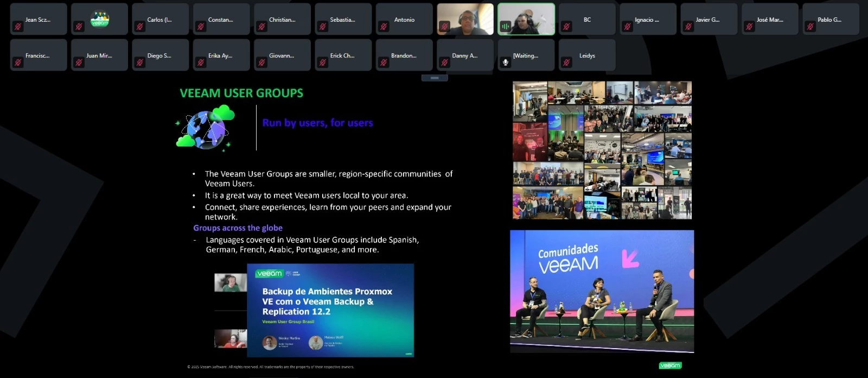
Task: Click the muted mic icon on Pablo G... tile
Action: [810, 27]
